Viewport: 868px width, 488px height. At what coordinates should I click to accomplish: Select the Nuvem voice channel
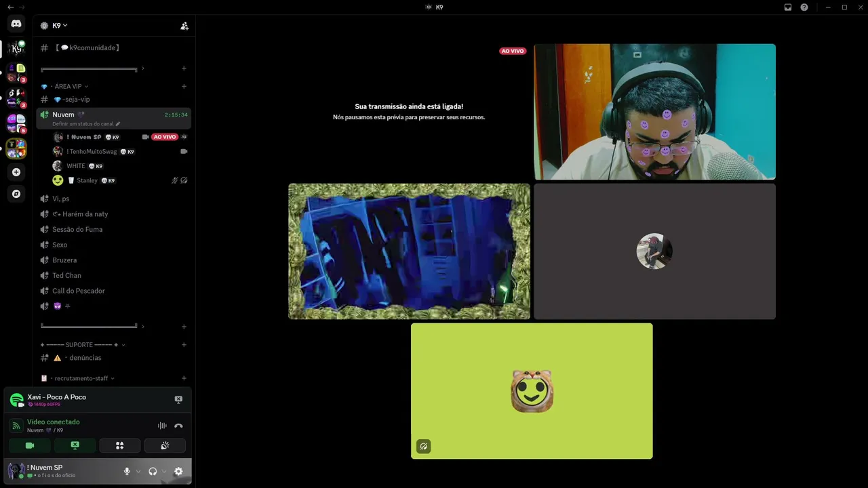coord(114,118)
